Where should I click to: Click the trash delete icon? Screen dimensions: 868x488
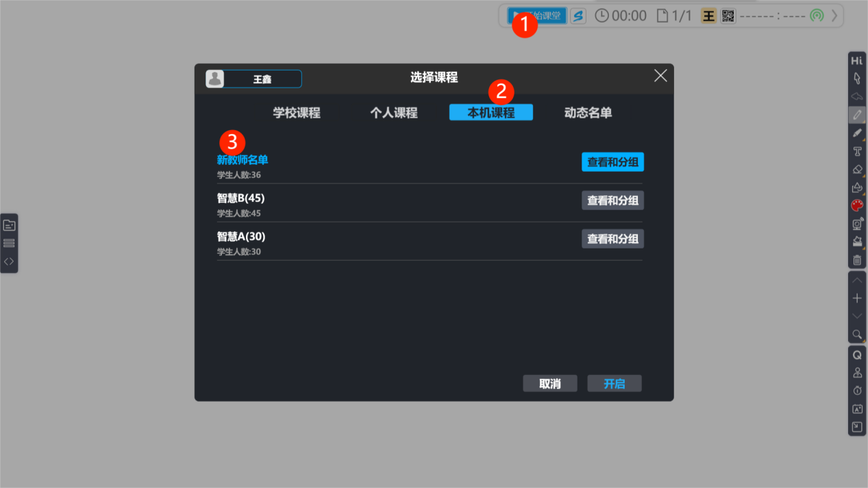(857, 260)
